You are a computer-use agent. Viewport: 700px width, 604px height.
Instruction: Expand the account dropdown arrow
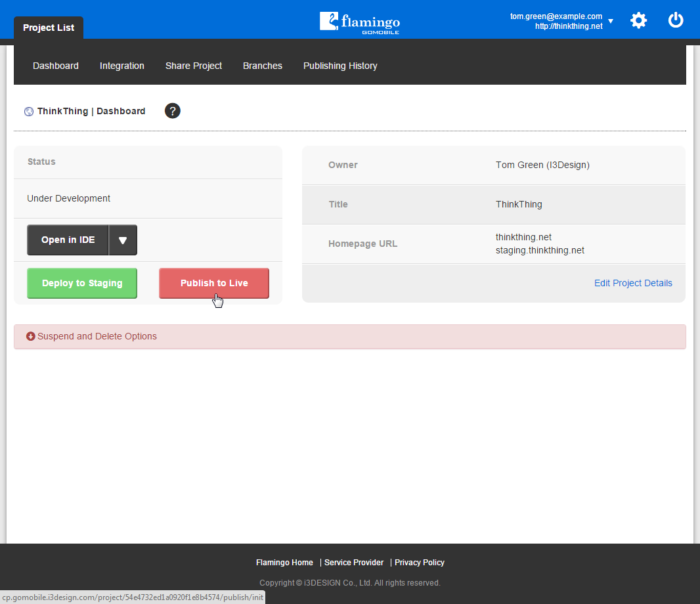coord(611,21)
